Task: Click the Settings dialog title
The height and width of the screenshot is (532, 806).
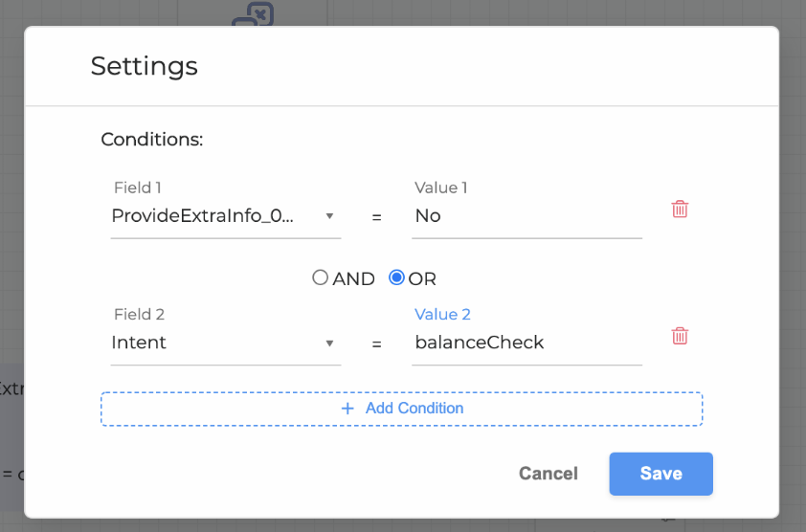Action: click(145, 66)
